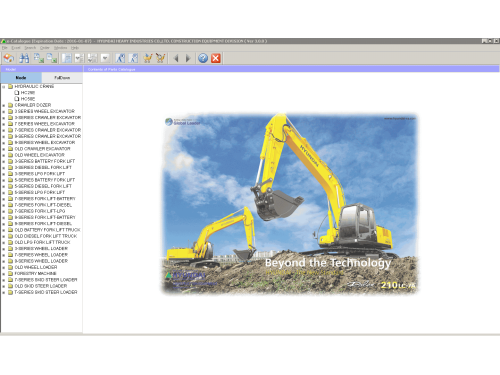Click the 5-SERIES BATTERY FORK LIFT folder icon
The image size is (500, 375).
(x=10, y=180)
